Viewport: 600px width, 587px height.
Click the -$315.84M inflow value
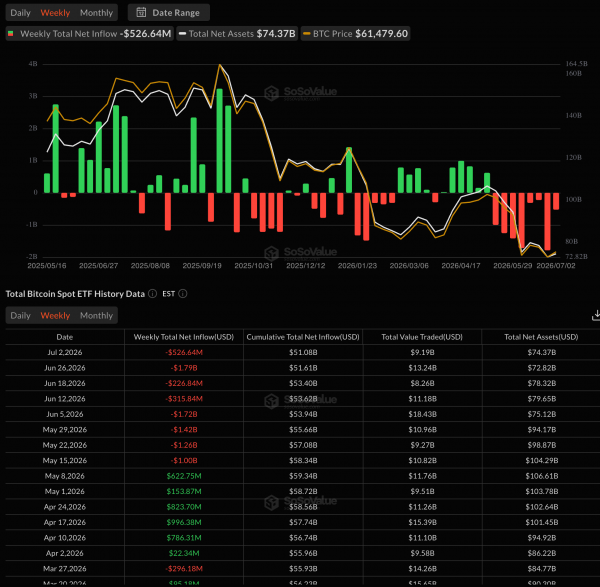point(184,399)
